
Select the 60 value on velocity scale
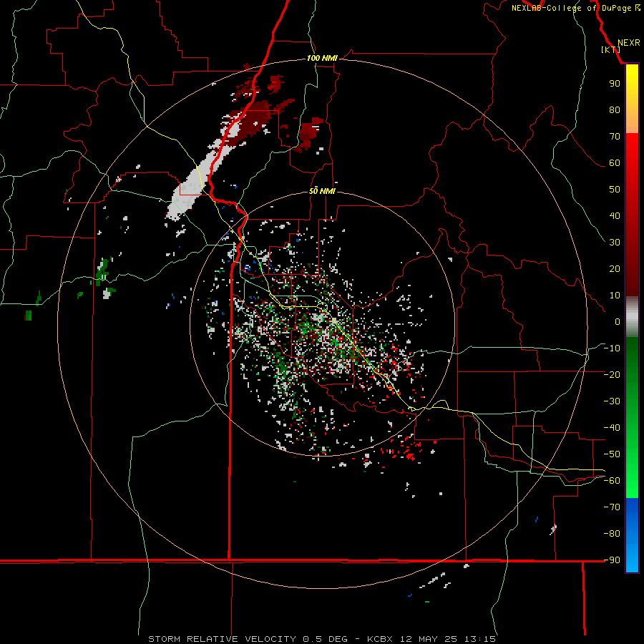[615, 162]
